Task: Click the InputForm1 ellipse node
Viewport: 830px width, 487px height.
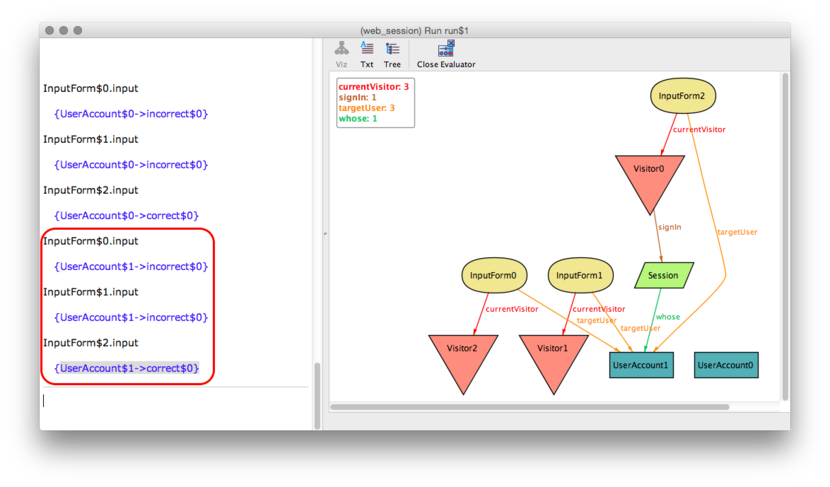Action: (x=580, y=275)
